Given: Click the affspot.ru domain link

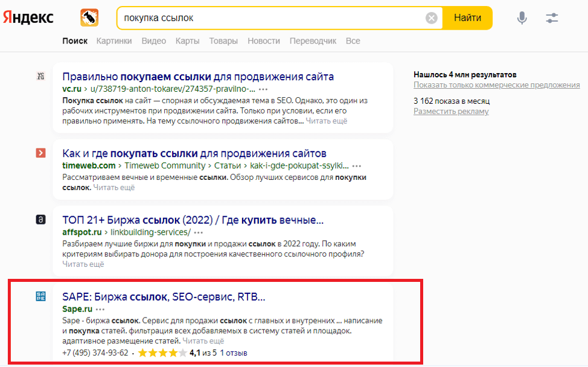Looking at the screenshot, I should pyautogui.click(x=81, y=232).
